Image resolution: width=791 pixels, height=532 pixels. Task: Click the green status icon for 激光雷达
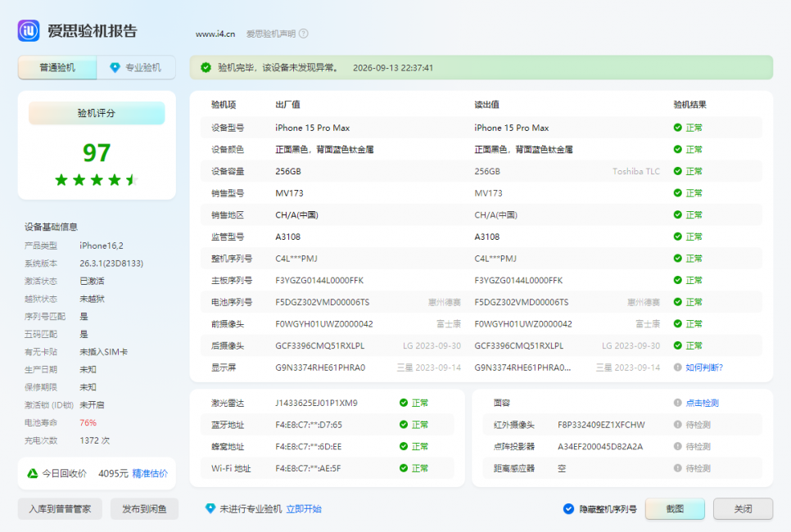click(x=404, y=403)
